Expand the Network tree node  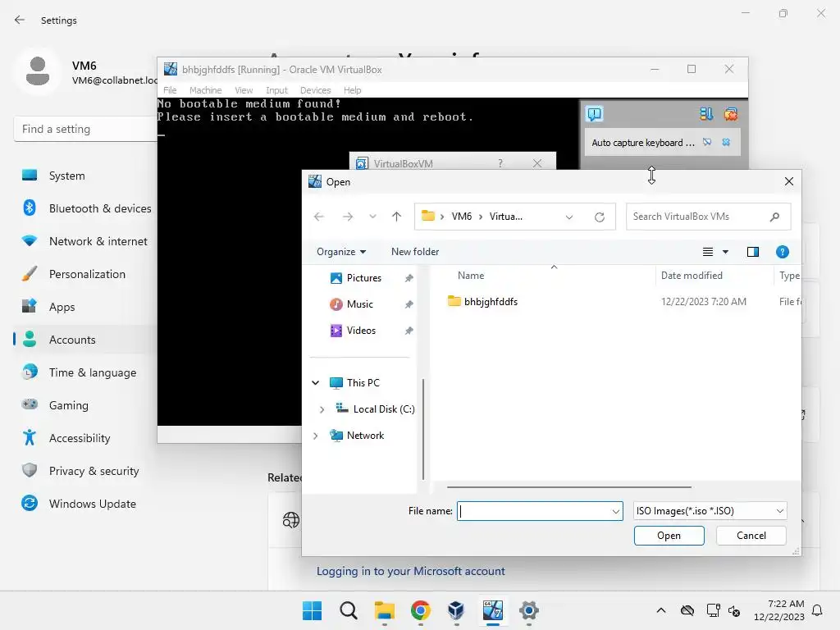(x=315, y=436)
